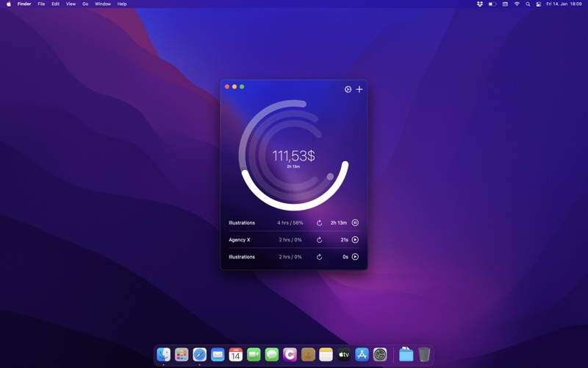Viewport: 588px width, 368px height.
Task: Open the Finder menu
Action: 24,4
